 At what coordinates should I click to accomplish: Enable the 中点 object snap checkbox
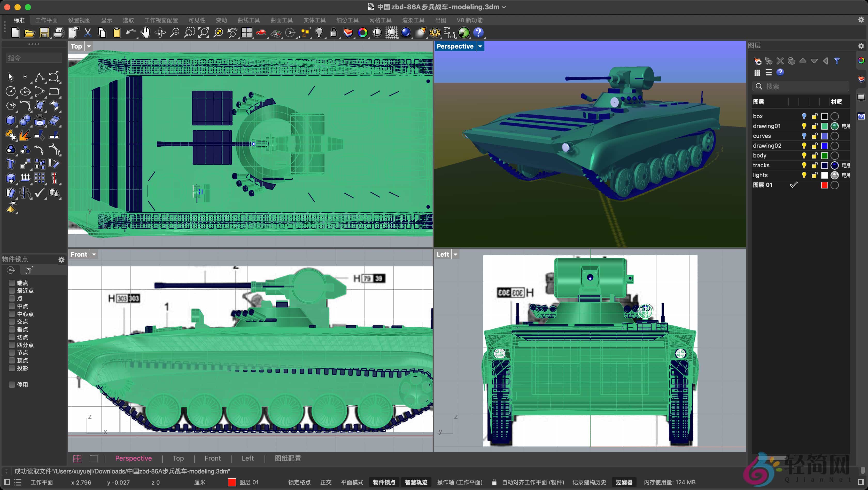pos(12,306)
